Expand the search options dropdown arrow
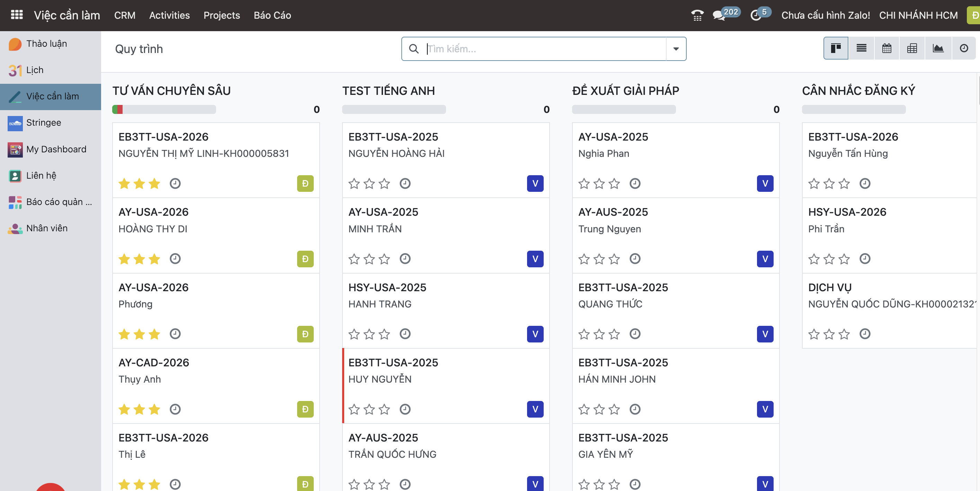 (x=676, y=49)
